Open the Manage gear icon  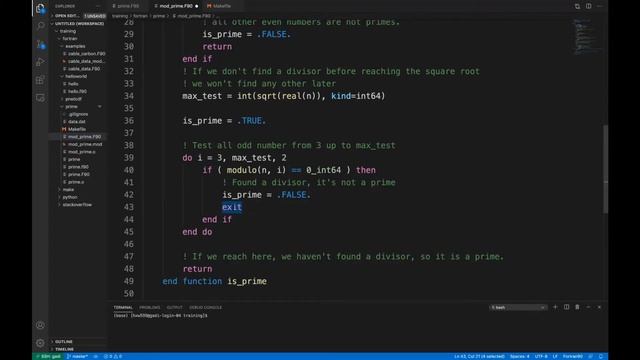coord(40,343)
